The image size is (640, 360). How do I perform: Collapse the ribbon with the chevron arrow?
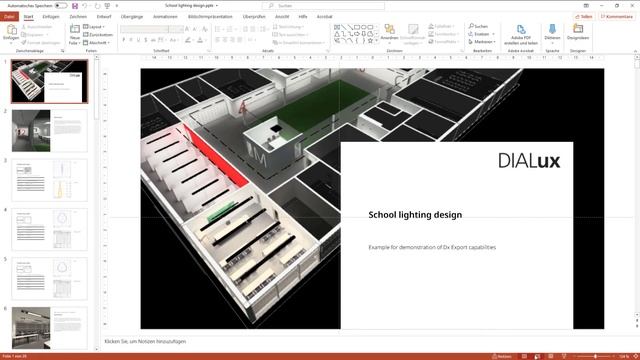tap(635, 51)
